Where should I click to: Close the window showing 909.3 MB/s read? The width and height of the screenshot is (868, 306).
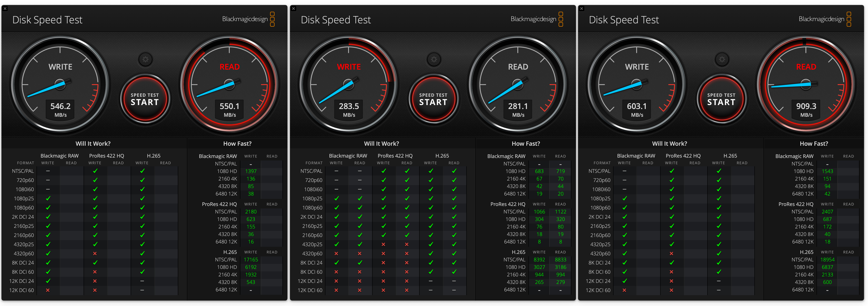pos(582,8)
